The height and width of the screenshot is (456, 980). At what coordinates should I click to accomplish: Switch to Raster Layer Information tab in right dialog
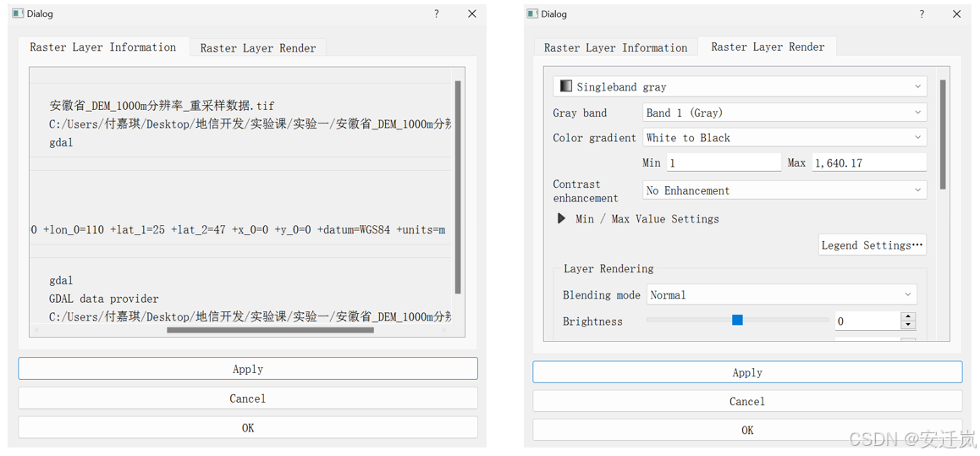click(x=615, y=48)
